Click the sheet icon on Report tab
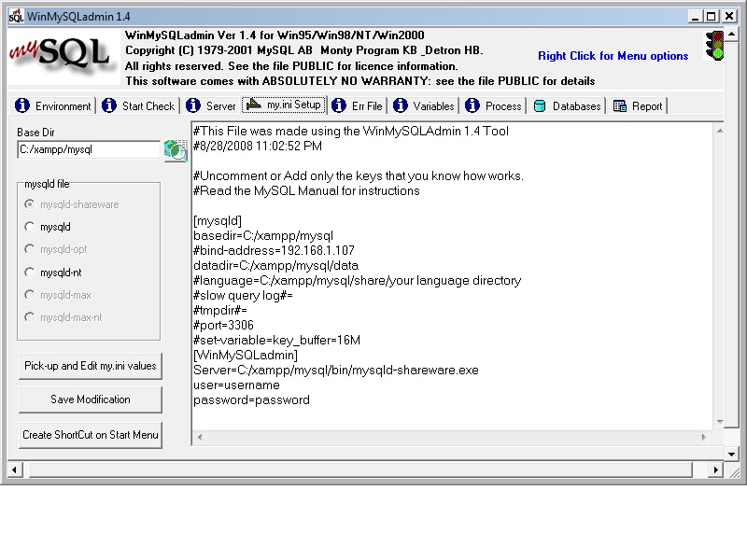 [620, 105]
